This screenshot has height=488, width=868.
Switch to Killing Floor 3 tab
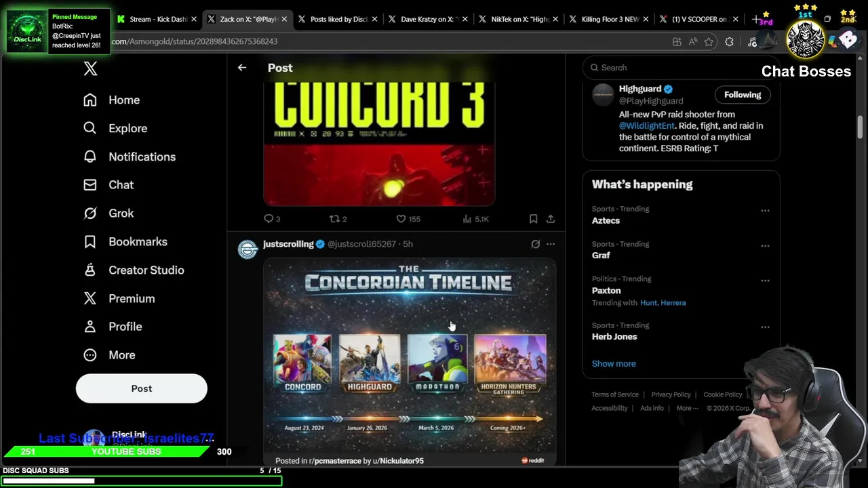[608, 19]
